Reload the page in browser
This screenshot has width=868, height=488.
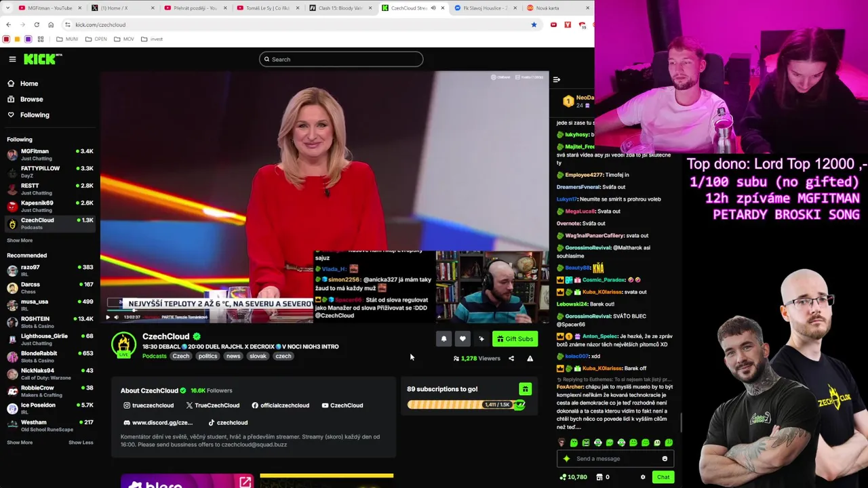[x=37, y=24]
